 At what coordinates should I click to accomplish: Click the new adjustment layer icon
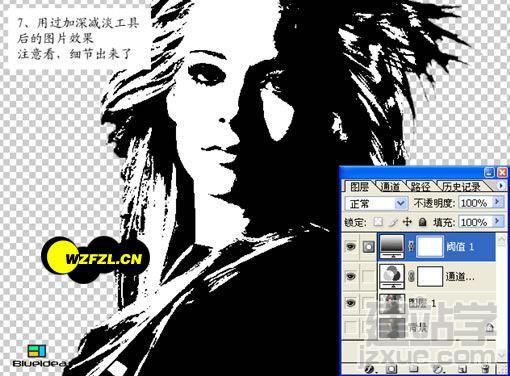439,369
